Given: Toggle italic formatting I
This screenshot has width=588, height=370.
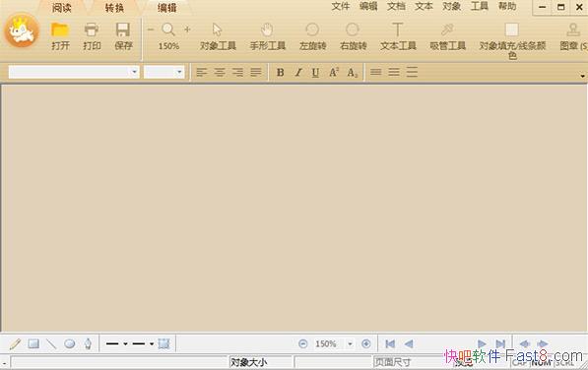Looking at the screenshot, I should coord(298,72).
